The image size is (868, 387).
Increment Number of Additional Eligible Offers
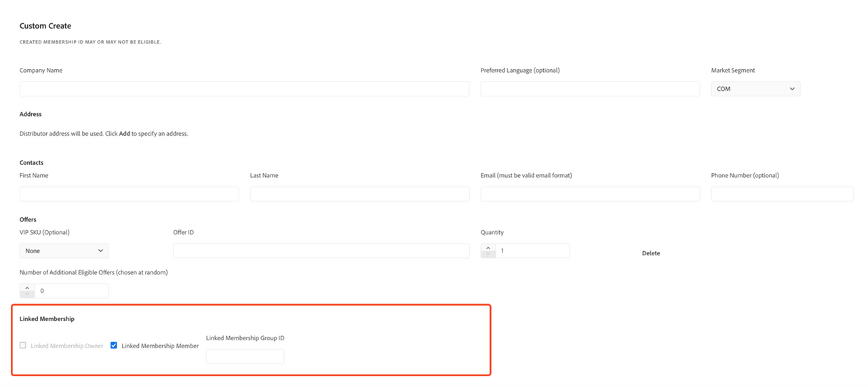[27, 287]
